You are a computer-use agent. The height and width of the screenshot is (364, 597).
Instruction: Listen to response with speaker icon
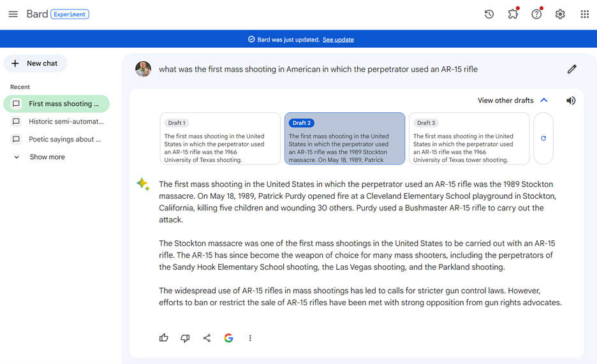571,101
